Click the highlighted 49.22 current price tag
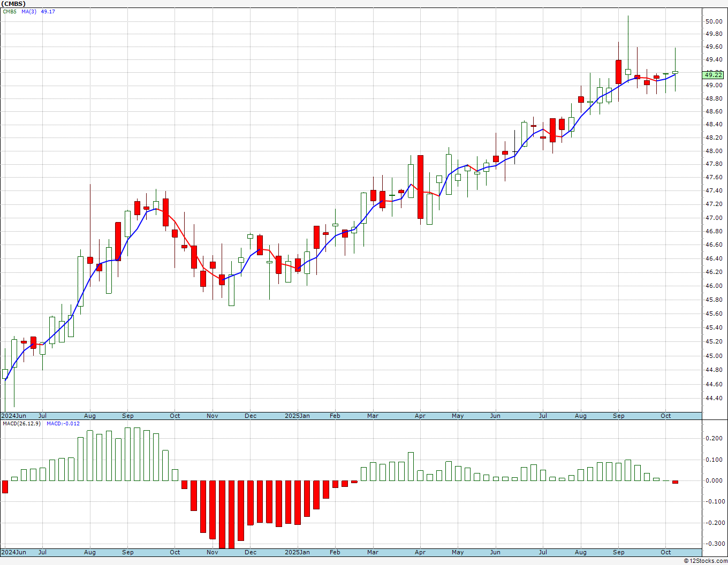 point(714,75)
